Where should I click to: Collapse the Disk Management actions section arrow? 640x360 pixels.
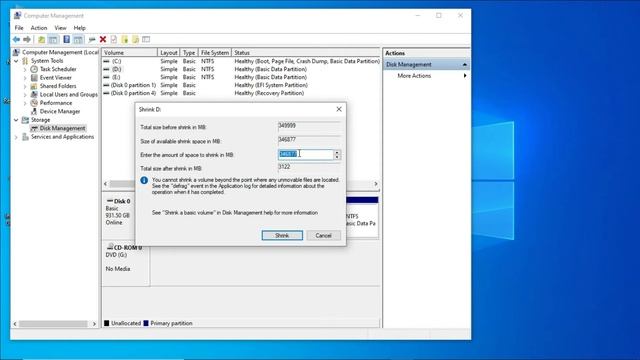click(464, 64)
